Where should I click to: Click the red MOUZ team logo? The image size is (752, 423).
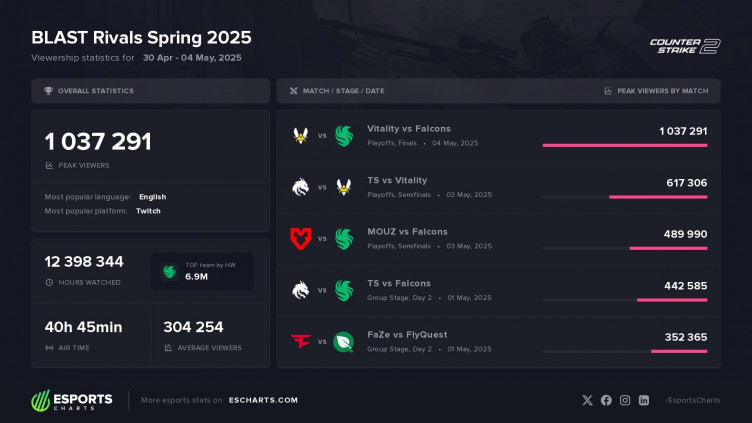[x=301, y=238]
